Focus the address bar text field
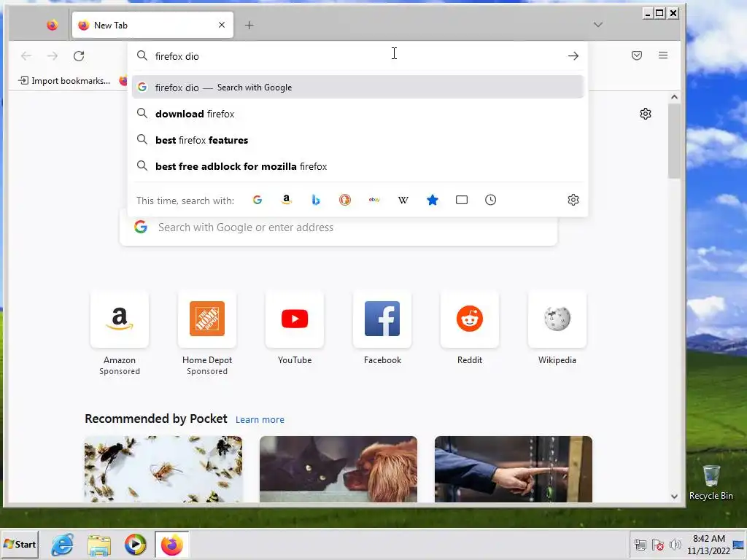747x560 pixels. pos(357,56)
